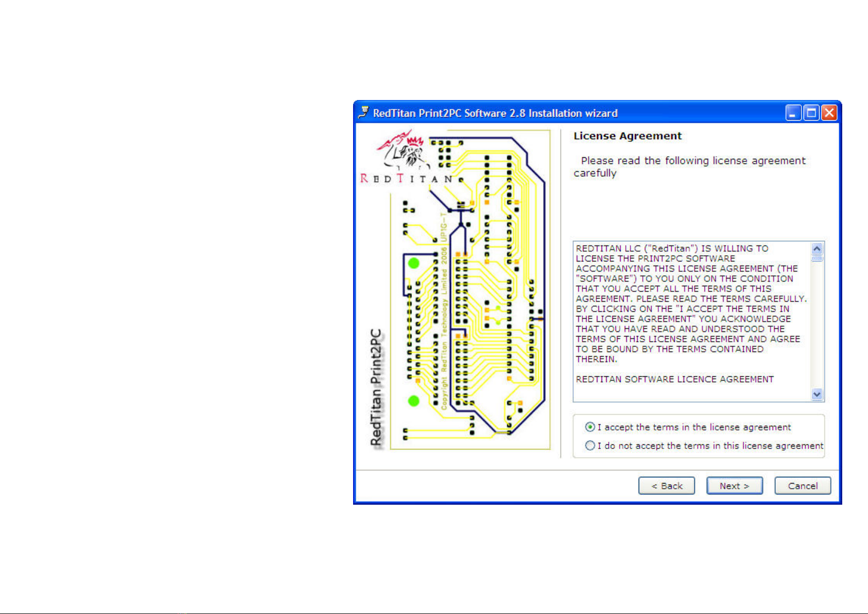Click the vertical 'RedTitan Print2PC' label

[377, 388]
